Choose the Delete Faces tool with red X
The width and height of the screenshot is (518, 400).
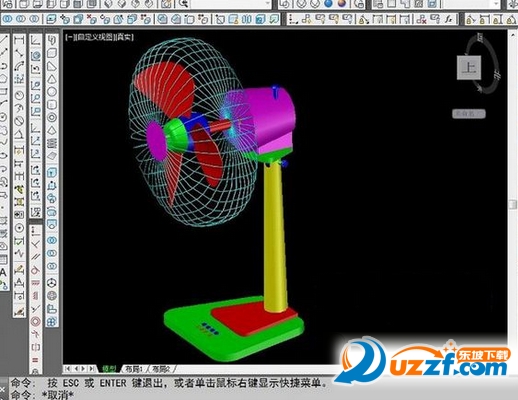pos(91,19)
